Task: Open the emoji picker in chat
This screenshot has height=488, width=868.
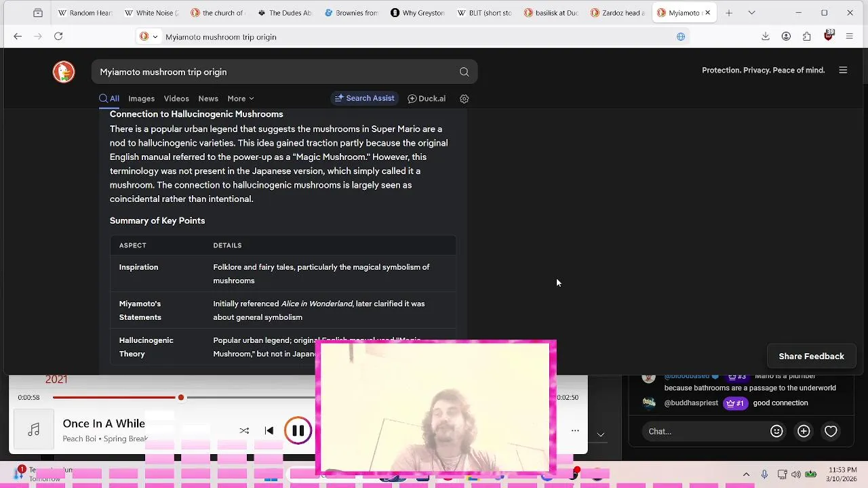Action: click(x=776, y=431)
